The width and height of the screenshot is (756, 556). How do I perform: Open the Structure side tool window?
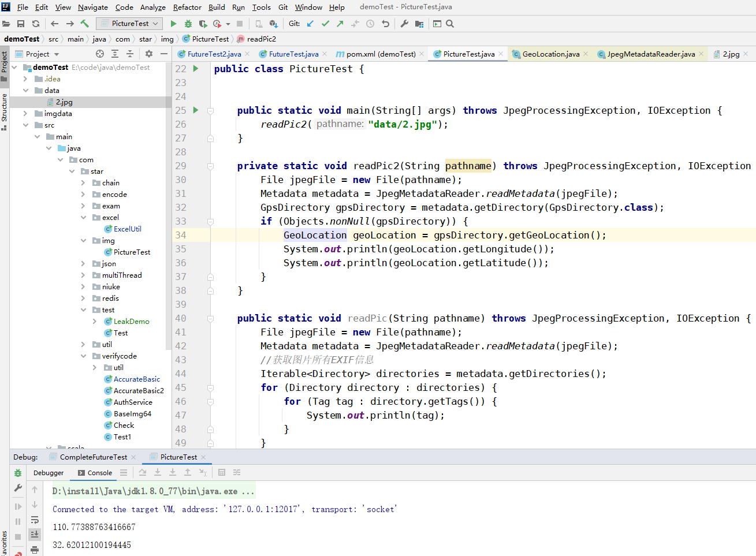pos(5,112)
